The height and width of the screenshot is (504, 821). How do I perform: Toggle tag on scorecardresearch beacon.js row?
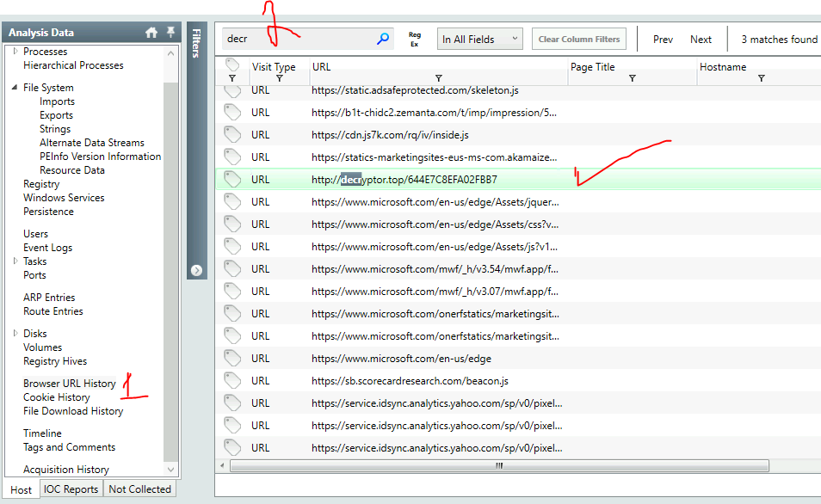231,380
